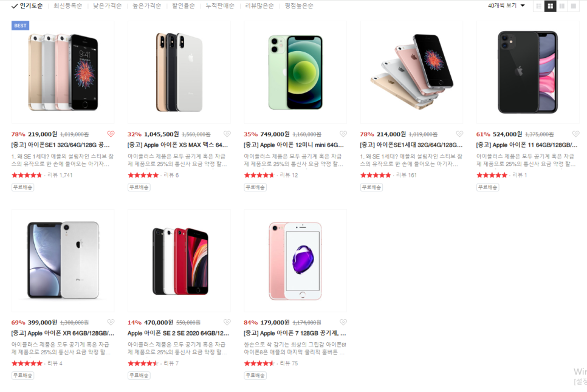587x392 pixels.
Task: Sort by 리뷰많은순
Action: pyautogui.click(x=259, y=6)
